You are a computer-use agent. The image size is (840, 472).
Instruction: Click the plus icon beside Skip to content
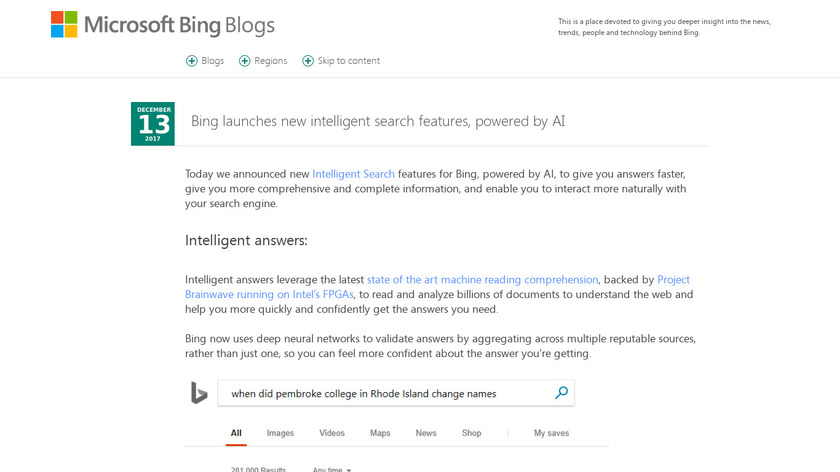tap(308, 61)
